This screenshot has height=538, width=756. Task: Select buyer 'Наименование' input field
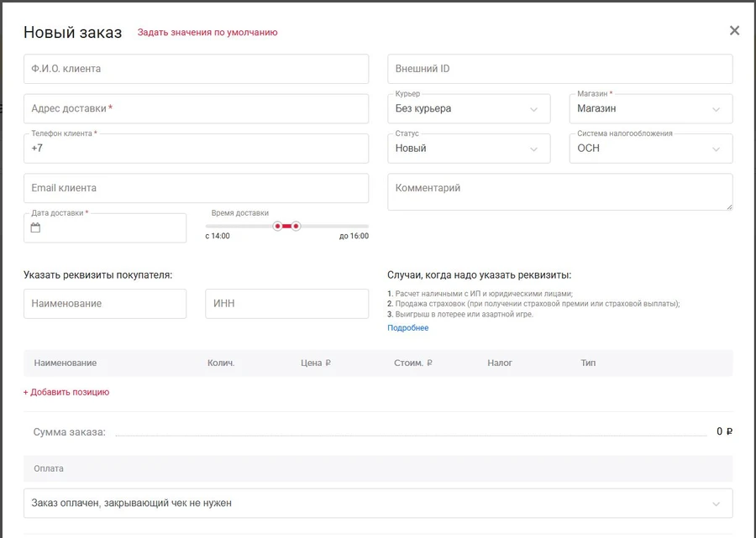(x=105, y=304)
